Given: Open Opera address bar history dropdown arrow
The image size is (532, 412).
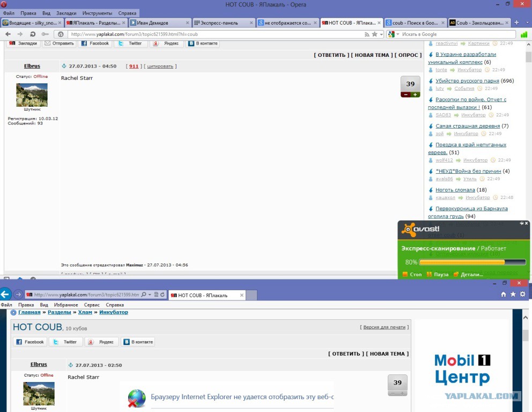Looking at the screenshot, I should 381,34.
